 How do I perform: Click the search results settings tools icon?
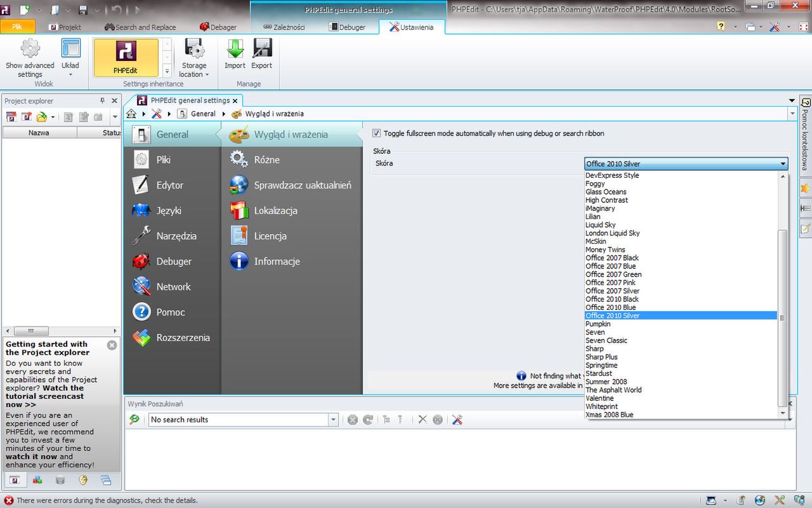pyautogui.click(x=457, y=420)
